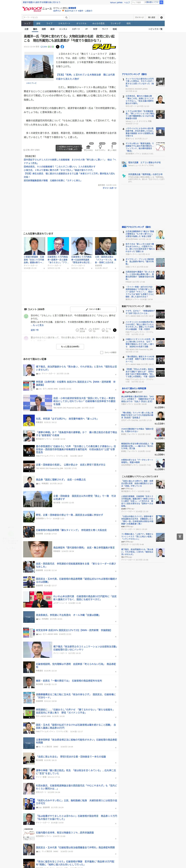The image size is (186, 868).
Task: Select the ランキング navigation tab
Action: pyautogui.click(x=115, y=24)
